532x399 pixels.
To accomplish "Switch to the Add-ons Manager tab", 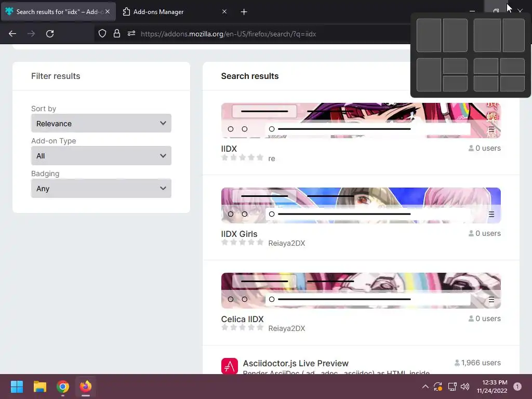I will click(x=175, y=11).
